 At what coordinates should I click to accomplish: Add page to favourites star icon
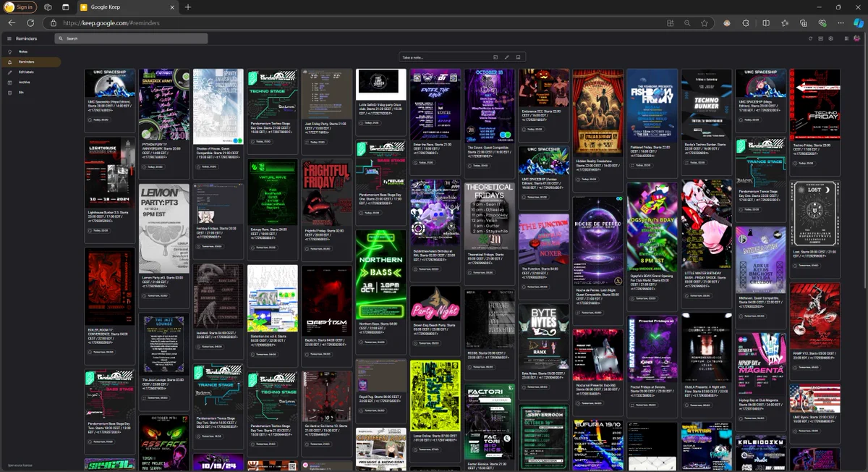click(x=704, y=23)
